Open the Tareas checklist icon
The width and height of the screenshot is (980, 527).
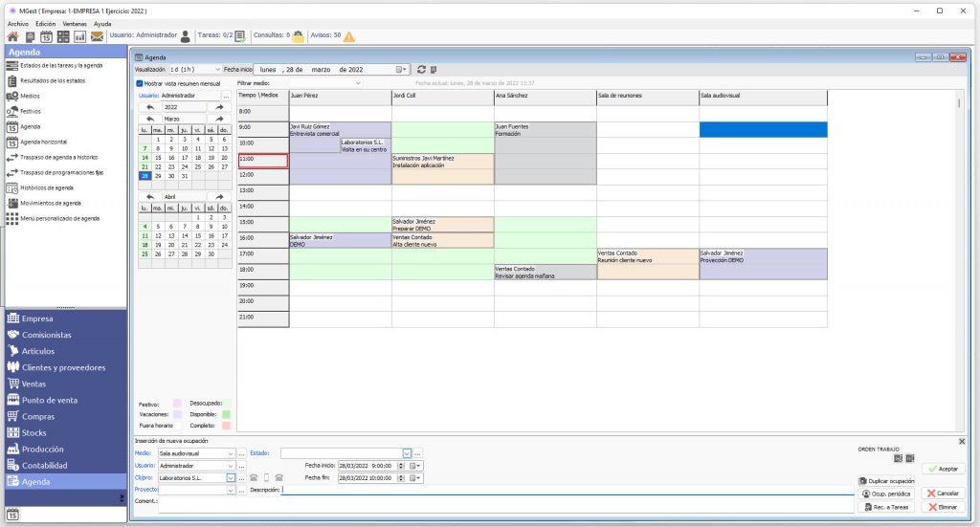[x=240, y=37]
